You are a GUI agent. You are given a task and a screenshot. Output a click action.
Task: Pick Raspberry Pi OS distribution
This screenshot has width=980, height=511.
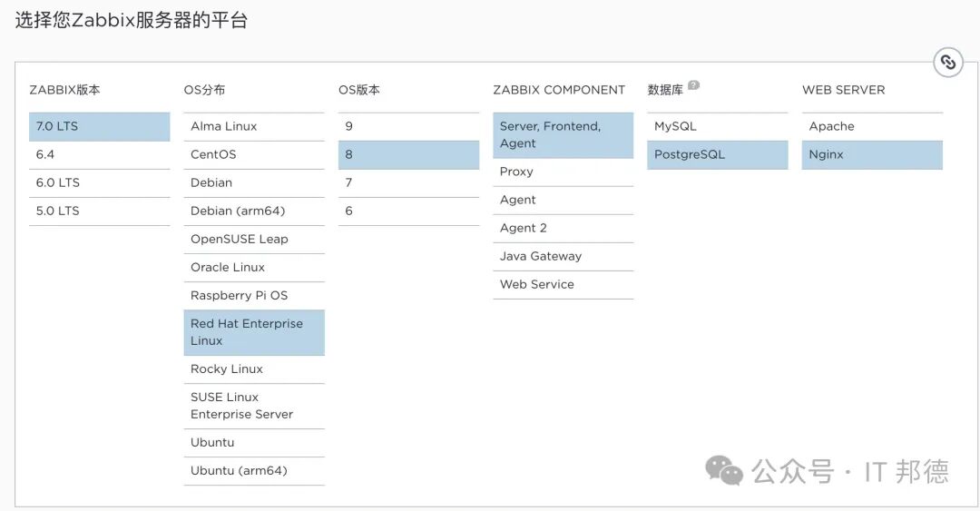tap(254, 295)
